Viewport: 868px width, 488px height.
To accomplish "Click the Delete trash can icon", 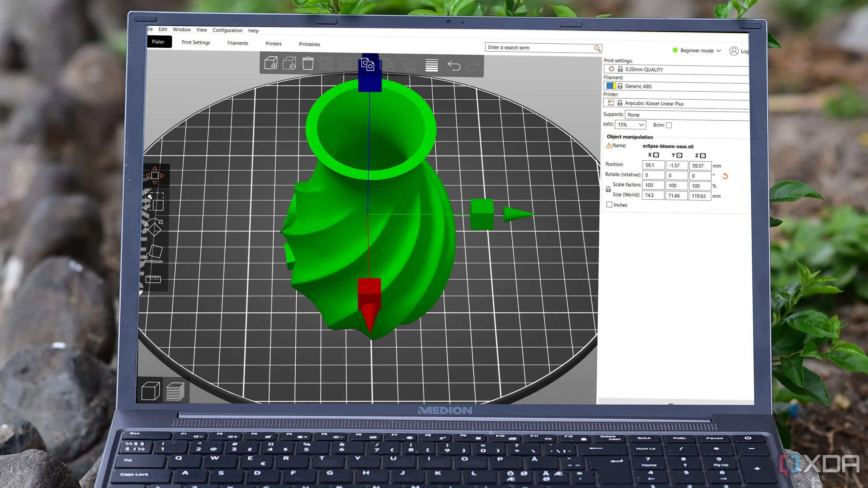I will click(x=308, y=64).
